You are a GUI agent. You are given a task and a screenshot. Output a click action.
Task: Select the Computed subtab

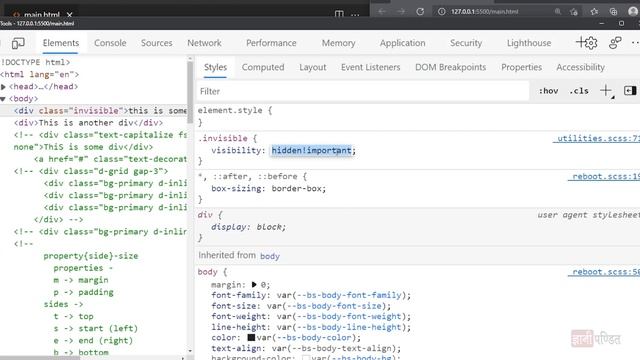[263, 67]
